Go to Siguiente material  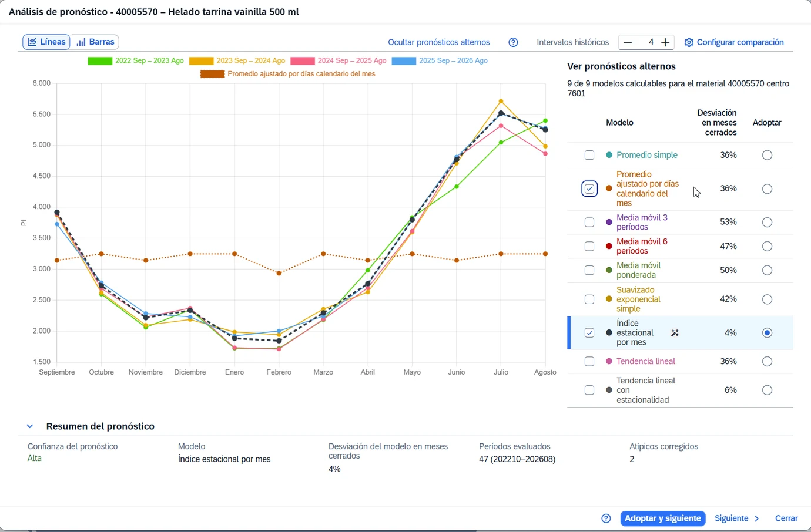pyautogui.click(x=737, y=518)
